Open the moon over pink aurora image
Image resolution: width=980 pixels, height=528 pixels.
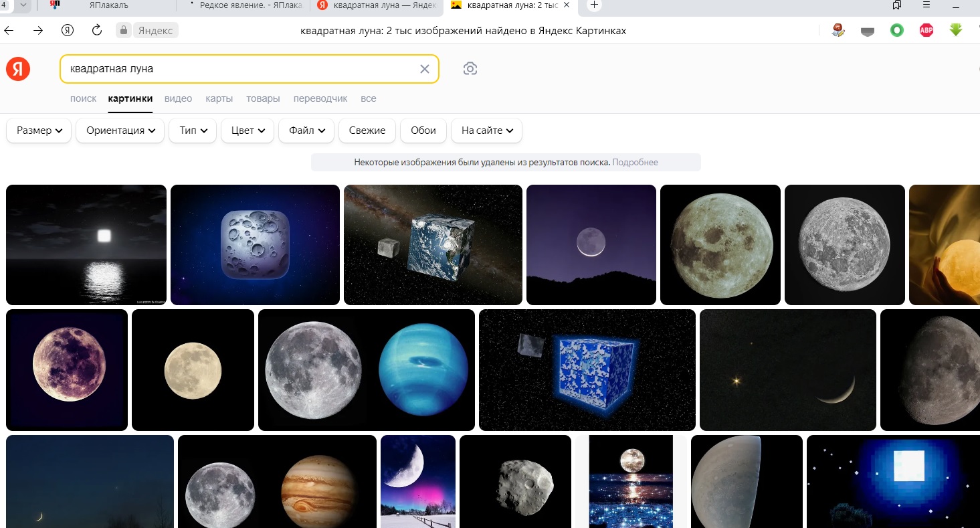tap(418, 481)
